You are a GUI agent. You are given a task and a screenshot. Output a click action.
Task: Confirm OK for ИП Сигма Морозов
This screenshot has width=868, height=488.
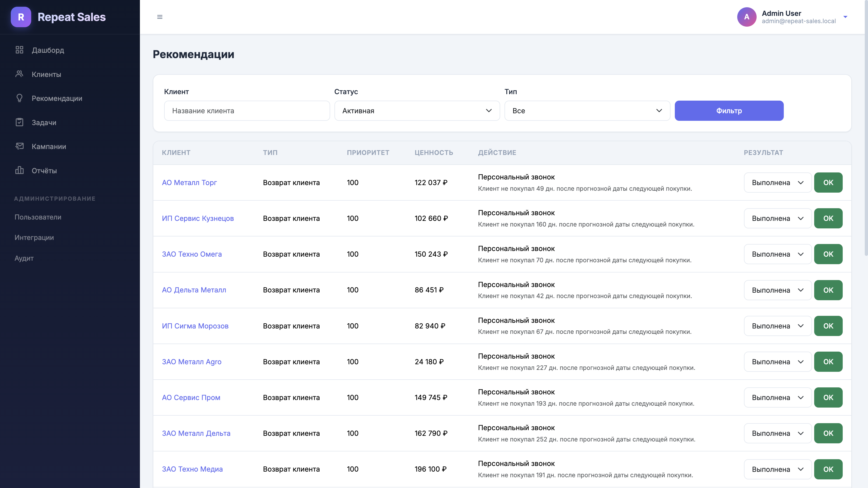[x=828, y=326]
